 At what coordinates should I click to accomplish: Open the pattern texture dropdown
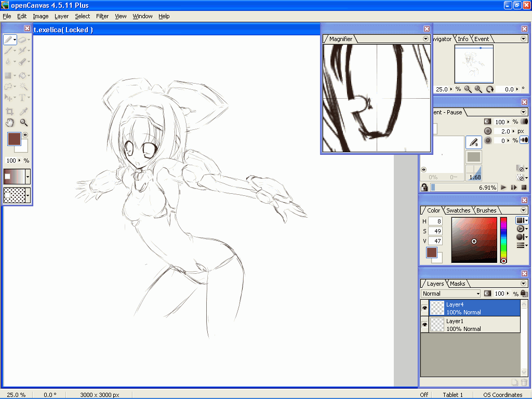click(x=28, y=195)
